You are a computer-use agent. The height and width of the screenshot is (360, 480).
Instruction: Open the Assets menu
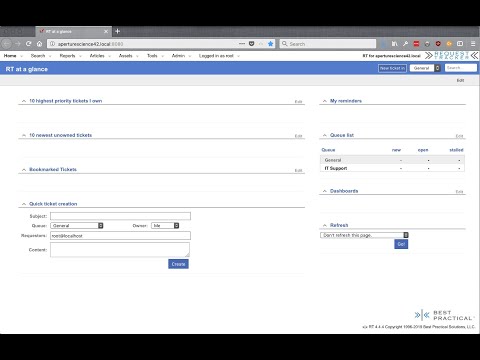click(x=126, y=56)
